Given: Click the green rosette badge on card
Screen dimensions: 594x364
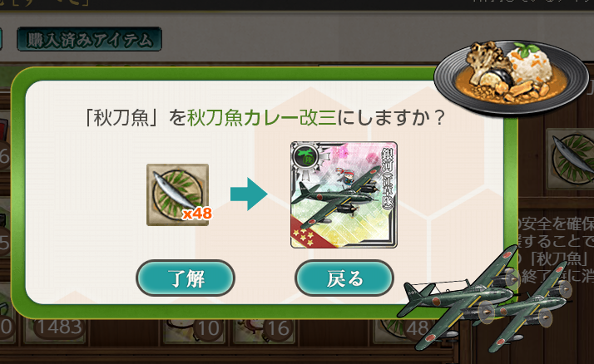Looking at the screenshot, I should 306,158.
